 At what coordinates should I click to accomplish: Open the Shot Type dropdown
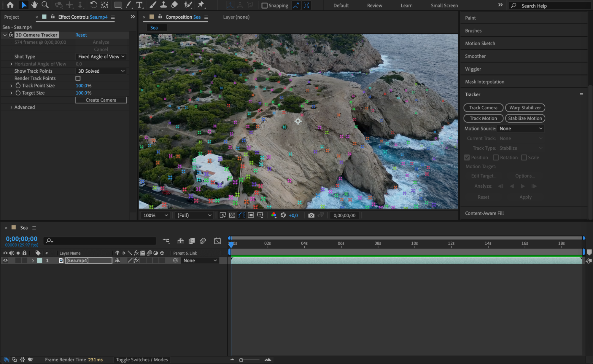click(101, 57)
